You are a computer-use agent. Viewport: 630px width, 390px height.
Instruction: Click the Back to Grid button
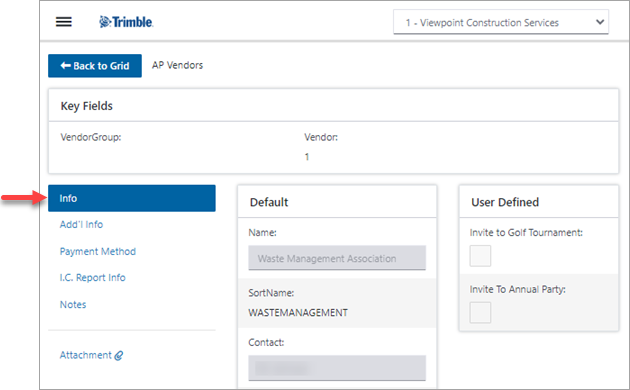(x=95, y=66)
